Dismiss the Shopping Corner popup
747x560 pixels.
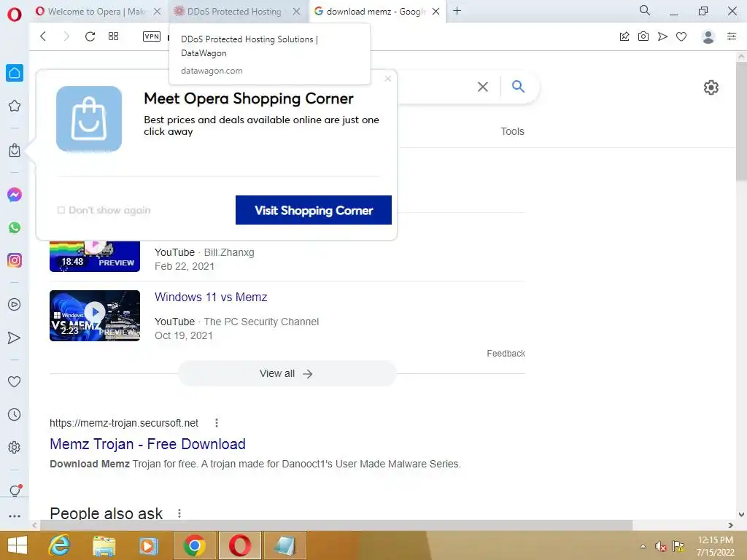pos(388,79)
